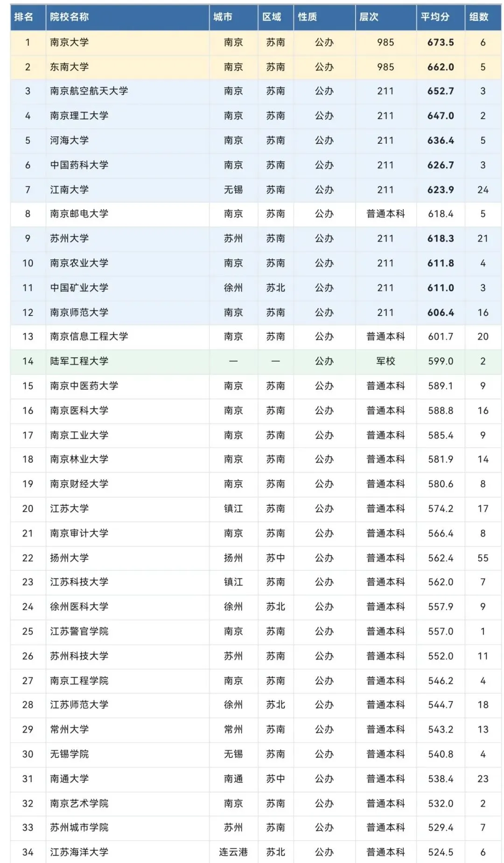Select the 南通大学 cell
This screenshot has width=504, height=863.
[x=127, y=779]
